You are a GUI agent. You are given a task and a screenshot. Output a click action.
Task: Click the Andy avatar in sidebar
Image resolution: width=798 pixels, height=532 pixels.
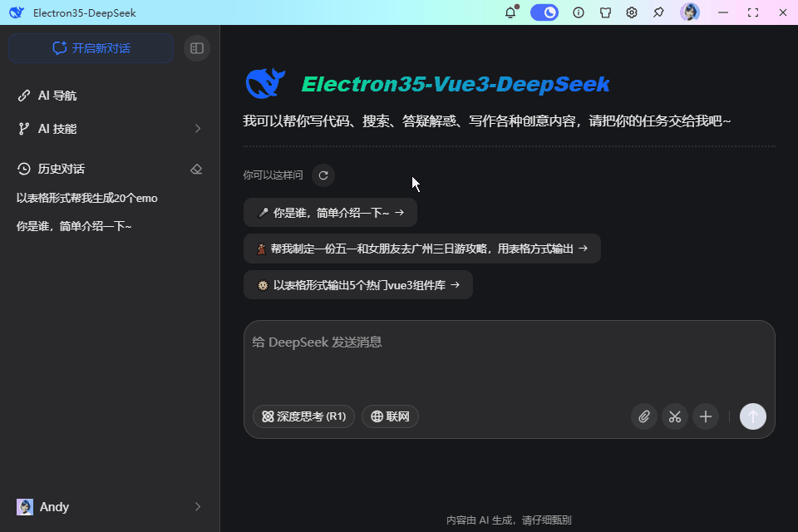[25, 507]
